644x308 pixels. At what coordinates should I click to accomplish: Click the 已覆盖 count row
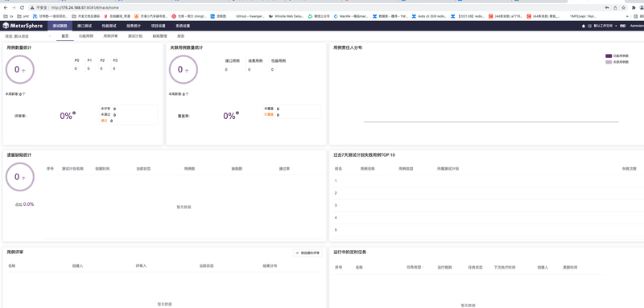[271, 114]
